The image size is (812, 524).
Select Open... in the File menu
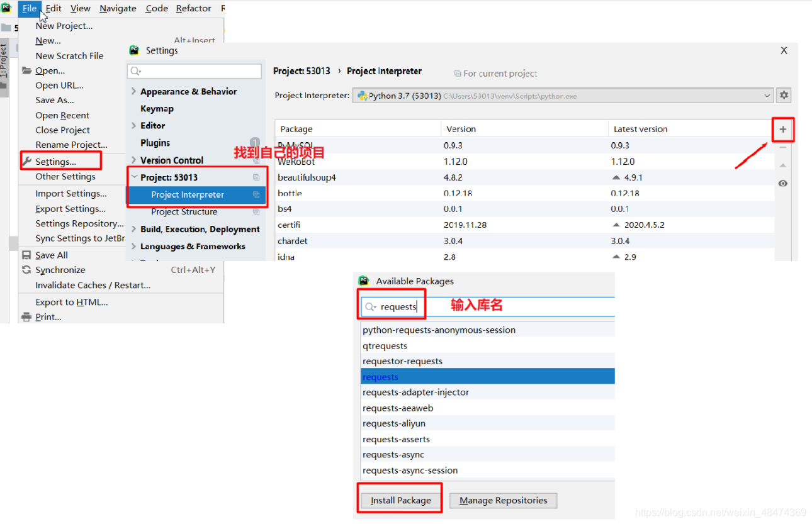point(50,70)
